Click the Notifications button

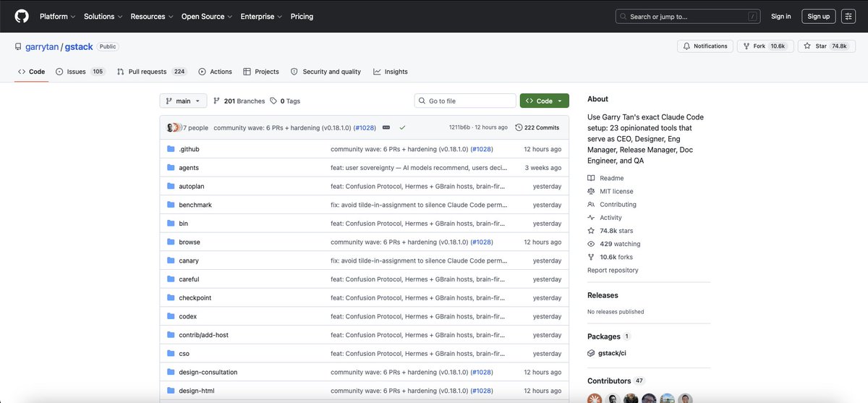[x=705, y=46]
